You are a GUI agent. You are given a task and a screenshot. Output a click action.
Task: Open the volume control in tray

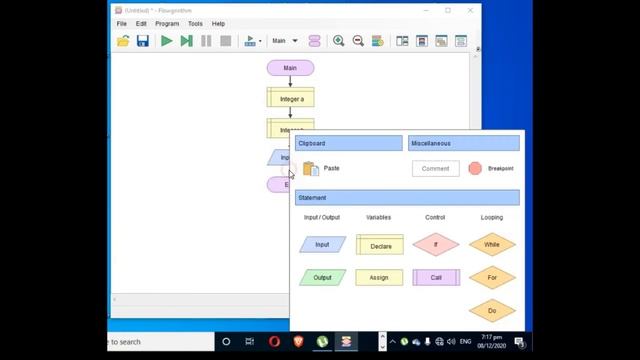(451, 342)
